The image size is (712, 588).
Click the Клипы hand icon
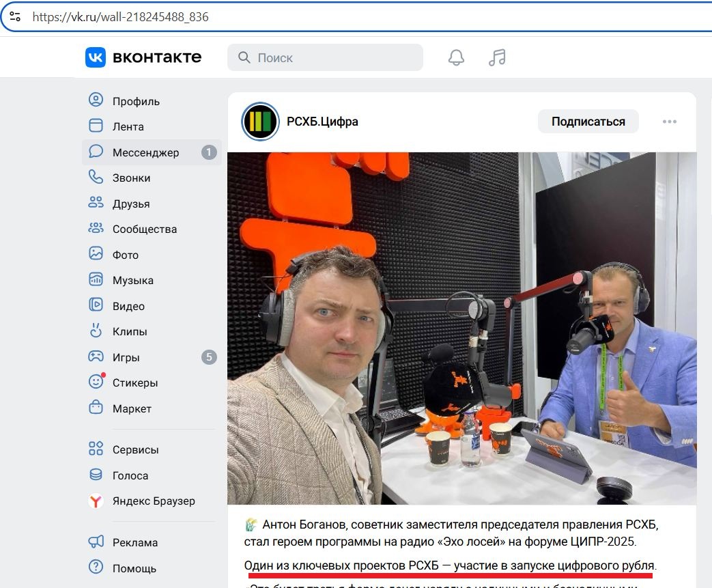(x=96, y=330)
